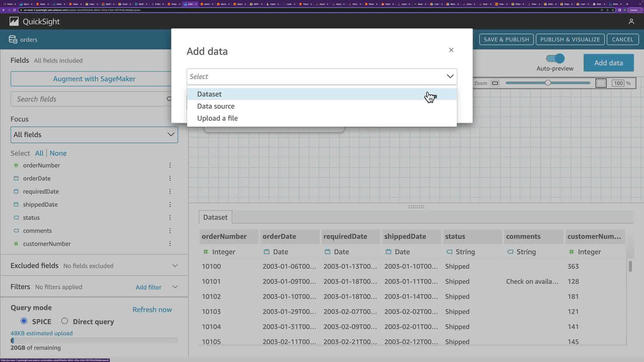Select the Direct query radio button

(65, 321)
